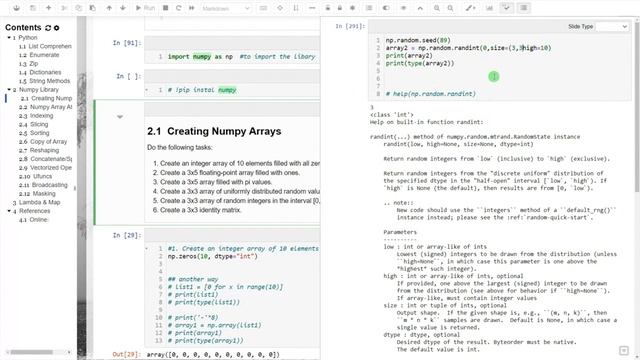The height and width of the screenshot is (360, 640).
Task: Click the upward caret toolbar icon
Action: pos(420,8)
